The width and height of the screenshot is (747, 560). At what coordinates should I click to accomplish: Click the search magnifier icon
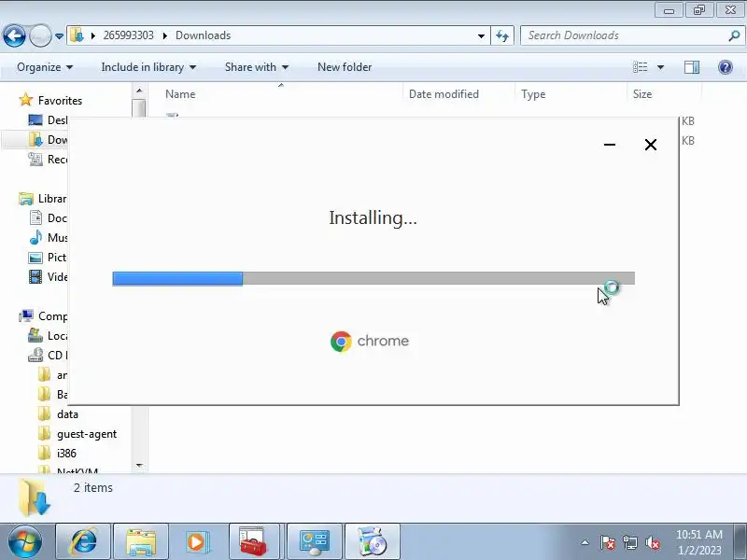(734, 35)
